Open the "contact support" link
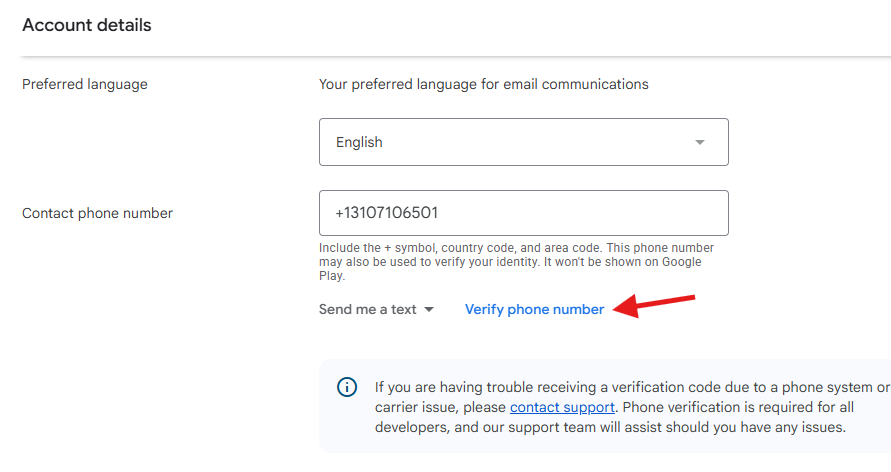 coord(562,407)
